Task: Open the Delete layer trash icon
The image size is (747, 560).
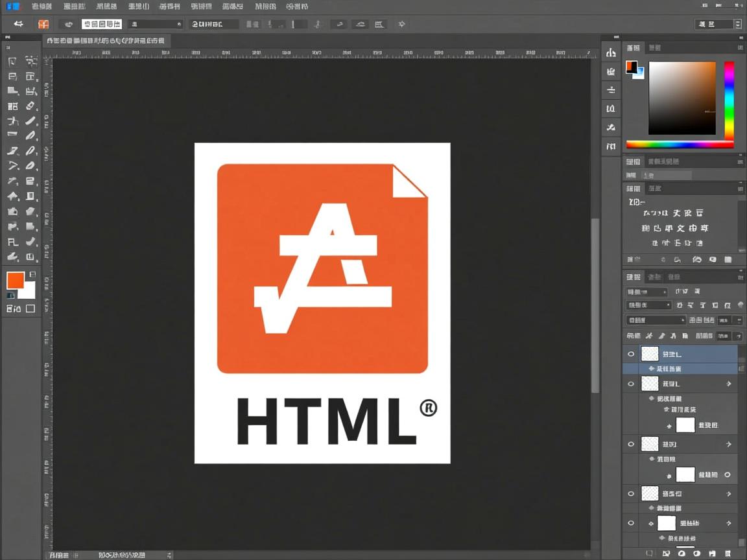Action: pos(728,554)
